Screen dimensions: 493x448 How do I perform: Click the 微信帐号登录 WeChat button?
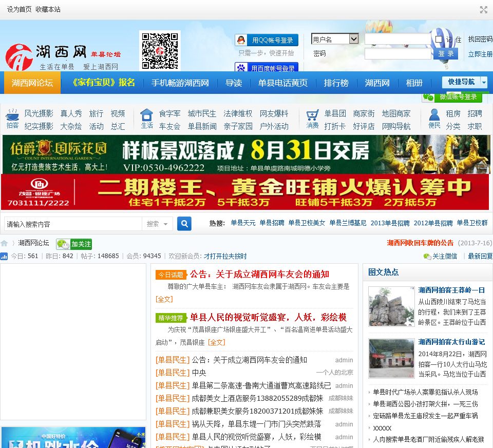coord(452,97)
